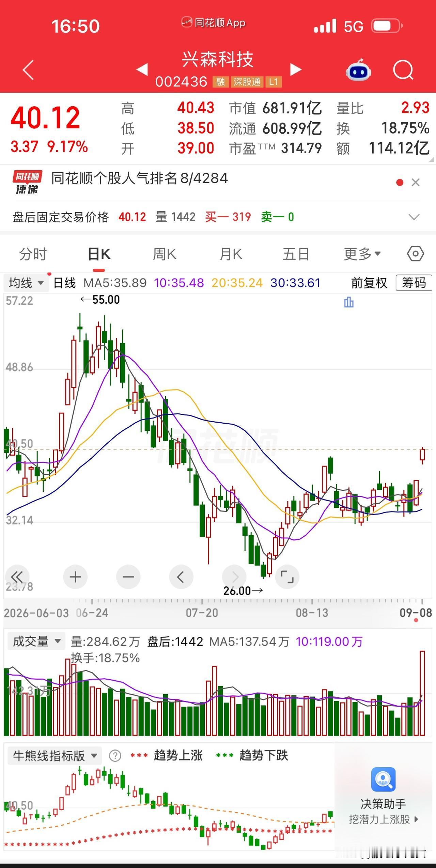Tap the 09-08 date axis label
436x868 pixels.
(x=416, y=613)
